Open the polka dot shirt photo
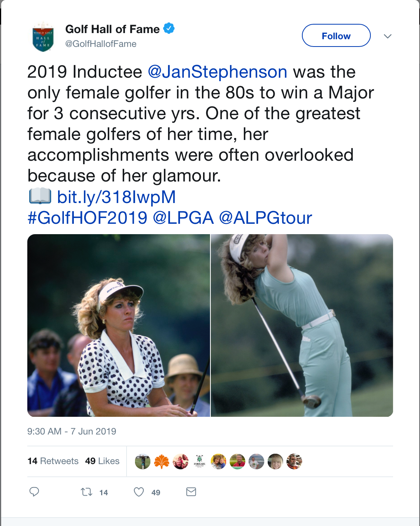Image resolution: width=420 pixels, height=526 pixels. pyautogui.click(x=118, y=325)
